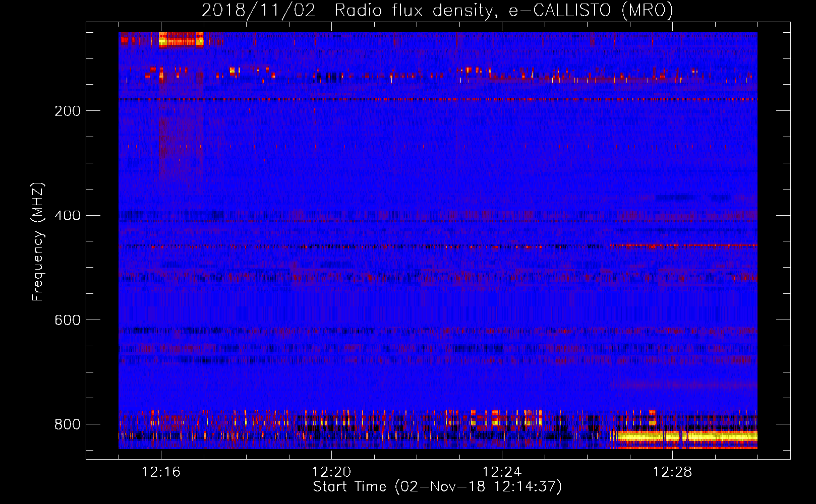Click the 12:16 time tick label
The image size is (816, 504).
point(161,472)
